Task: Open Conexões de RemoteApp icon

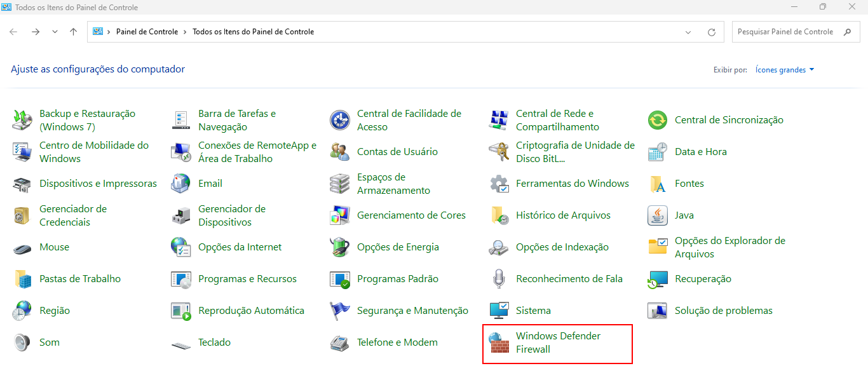Action: (x=181, y=151)
